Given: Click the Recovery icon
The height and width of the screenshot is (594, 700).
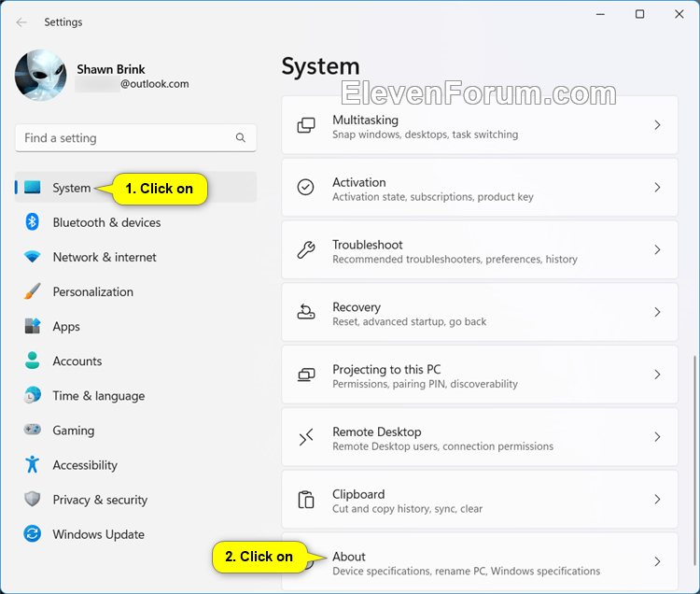Looking at the screenshot, I should coord(306,311).
